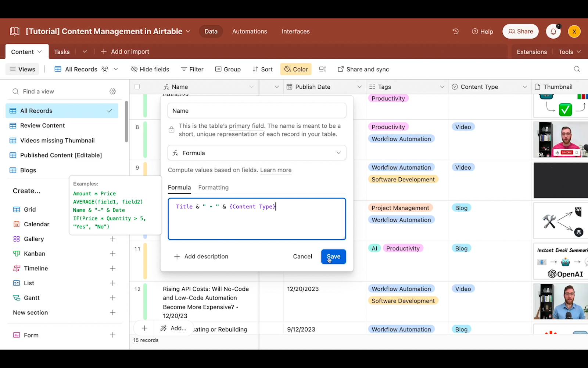This screenshot has width=588, height=368.
Task: Switch to Interfaces tab
Action: (296, 31)
